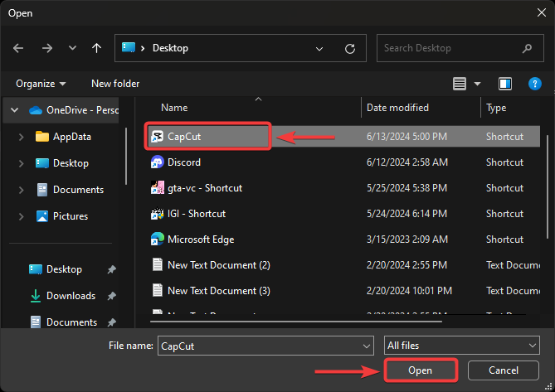The width and height of the screenshot is (555, 392).
Task: Click the Open button
Action: (x=421, y=370)
